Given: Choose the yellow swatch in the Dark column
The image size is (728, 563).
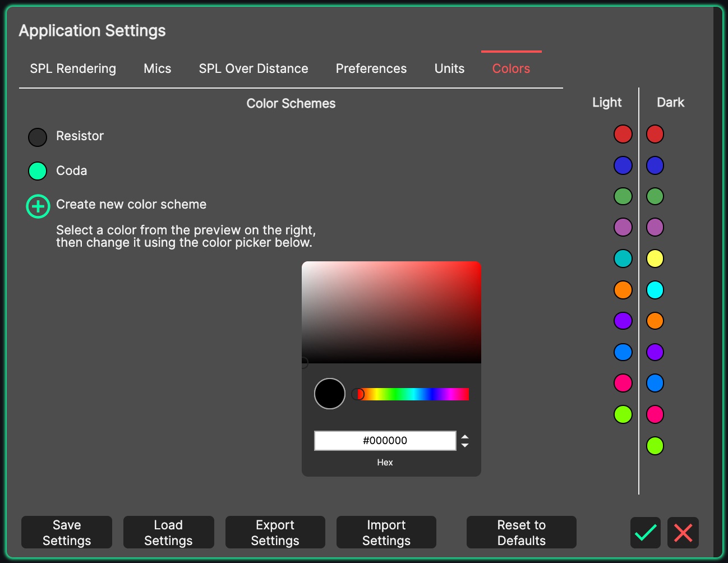Looking at the screenshot, I should 655,259.
